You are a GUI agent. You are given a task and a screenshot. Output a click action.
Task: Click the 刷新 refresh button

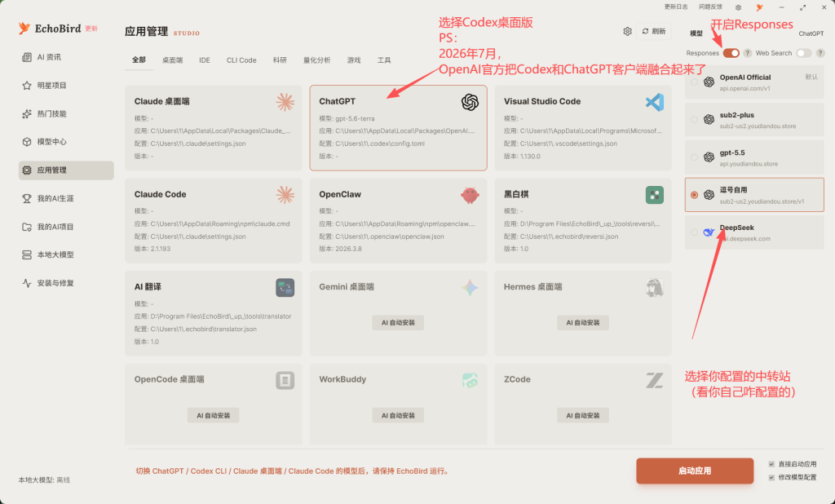coord(654,32)
